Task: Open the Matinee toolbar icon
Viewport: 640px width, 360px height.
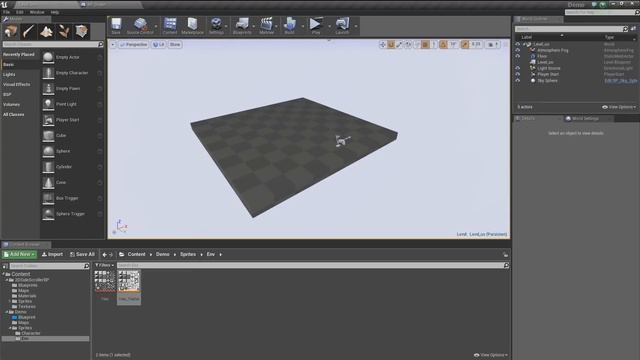Action: [267, 25]
